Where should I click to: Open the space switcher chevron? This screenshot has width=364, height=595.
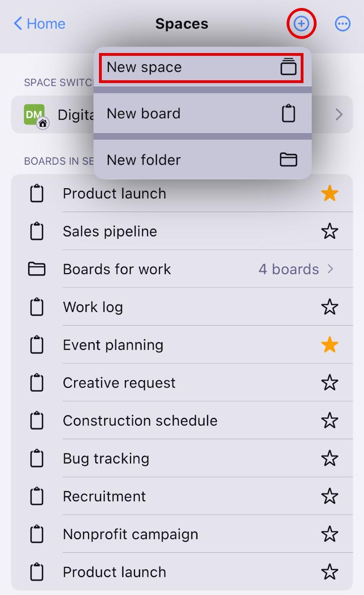(339, 115)
